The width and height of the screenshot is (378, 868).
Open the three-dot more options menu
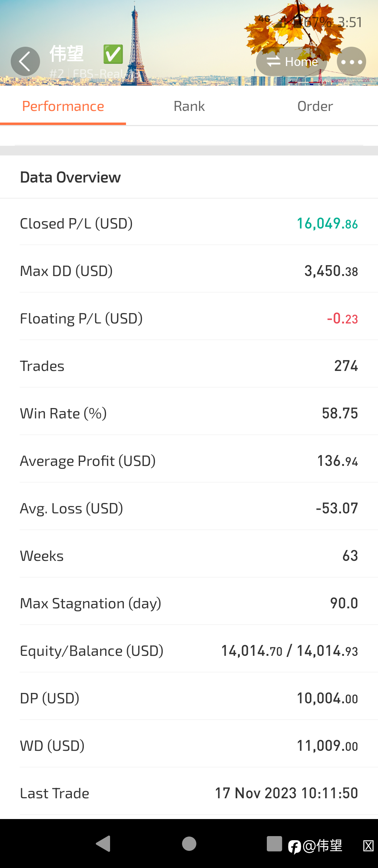351,62
